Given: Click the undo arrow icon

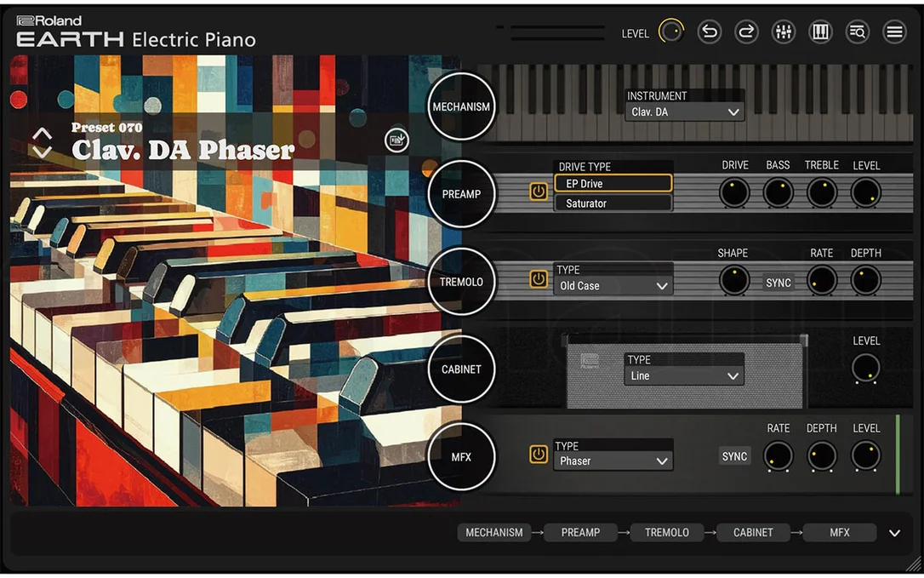Looking at the screenshot, I should click(x=710, y=31).
